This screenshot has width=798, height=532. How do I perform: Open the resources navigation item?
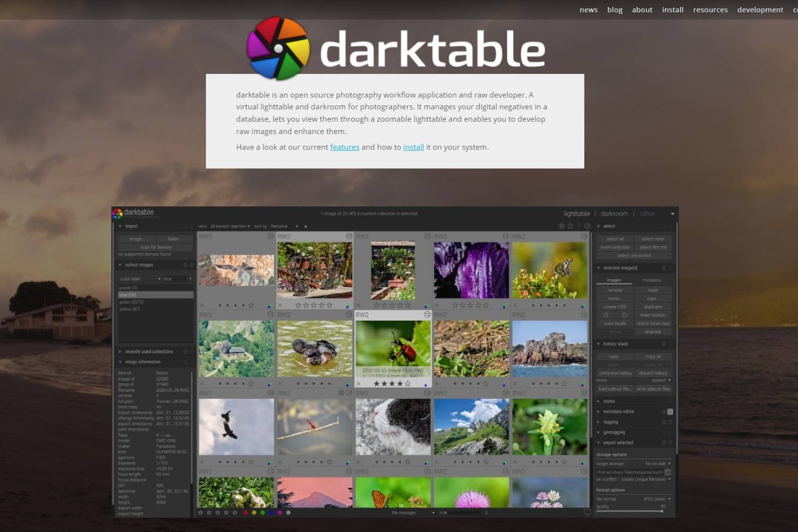710,10
